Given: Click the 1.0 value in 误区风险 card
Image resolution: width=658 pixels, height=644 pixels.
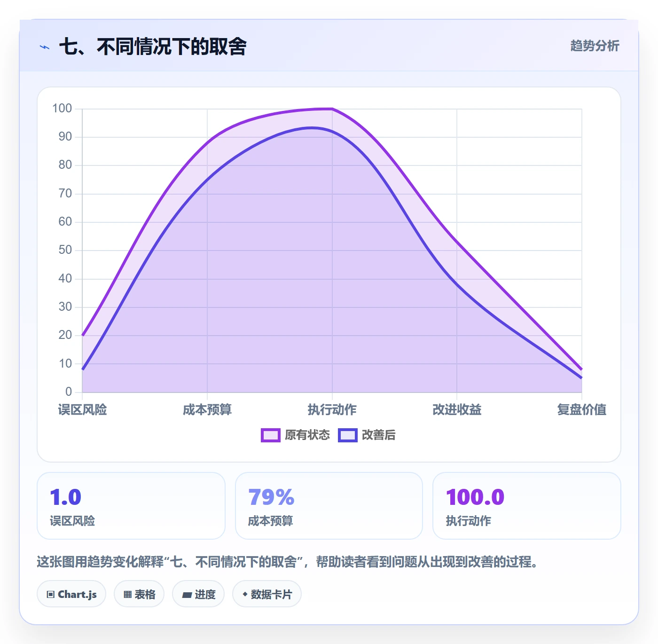Looking at the screenshot, I should [x=66, y=497].
